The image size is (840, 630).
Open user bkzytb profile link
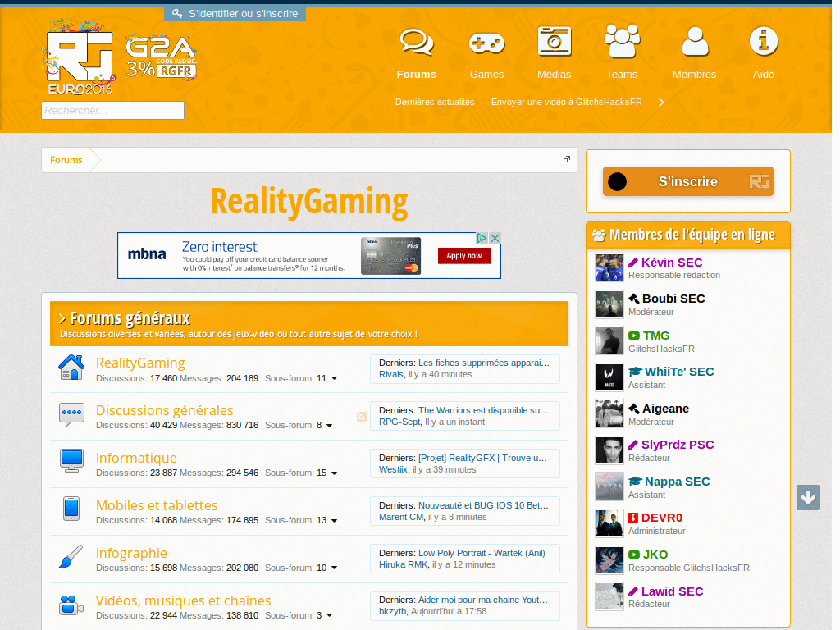[x=393, y=611]
